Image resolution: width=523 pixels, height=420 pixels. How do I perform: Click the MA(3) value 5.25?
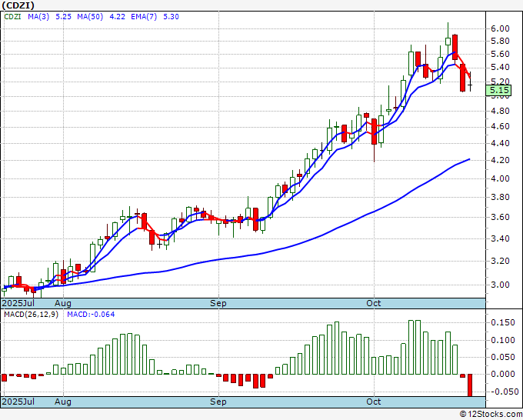point(63,16)
